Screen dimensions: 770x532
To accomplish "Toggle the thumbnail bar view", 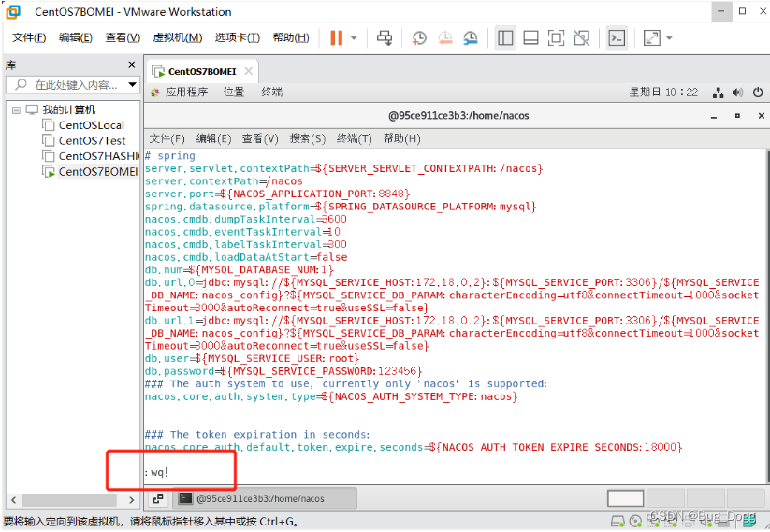I will 530,37.
